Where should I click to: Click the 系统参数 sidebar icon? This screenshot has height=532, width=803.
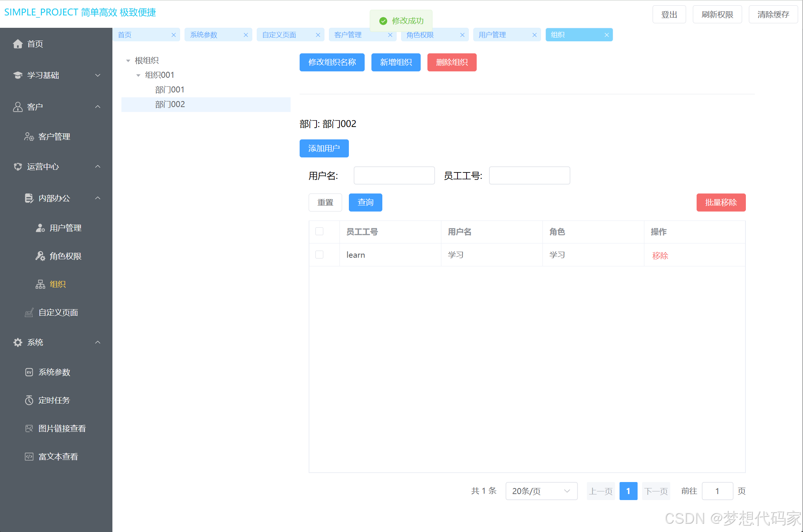(29, 372)
